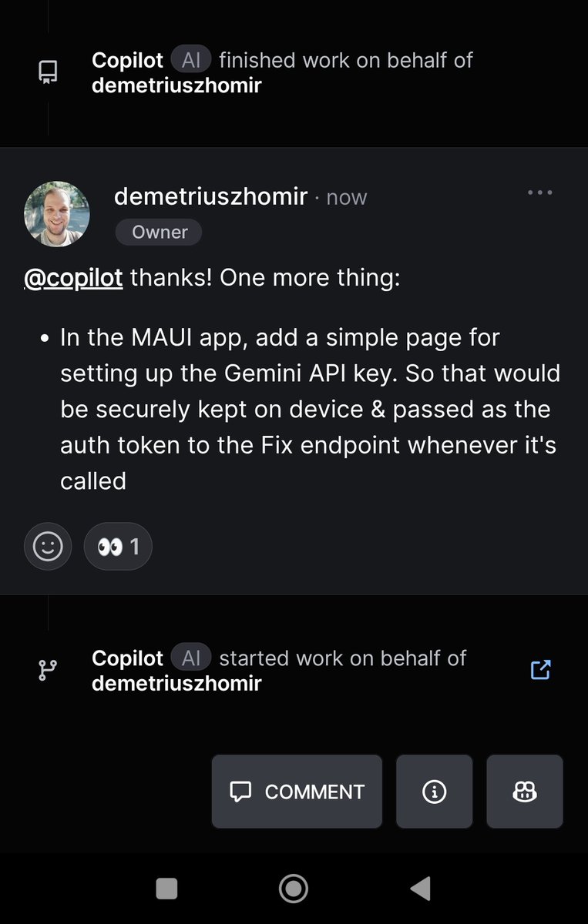Viewport: 588px width, 924px height.
Task: Click the add reaction smiley button
Action: [48, 547]
